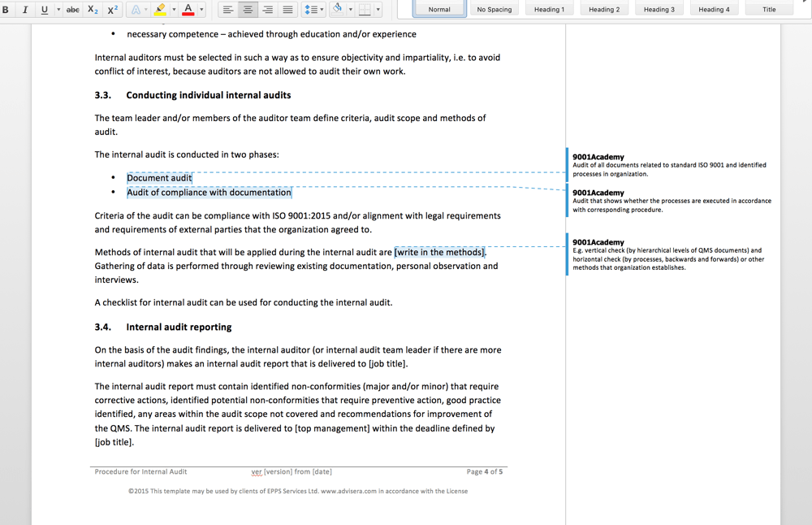Select the No Spacing style
The width and height of the screenshot is (812, 525).
tap(494, 9)
